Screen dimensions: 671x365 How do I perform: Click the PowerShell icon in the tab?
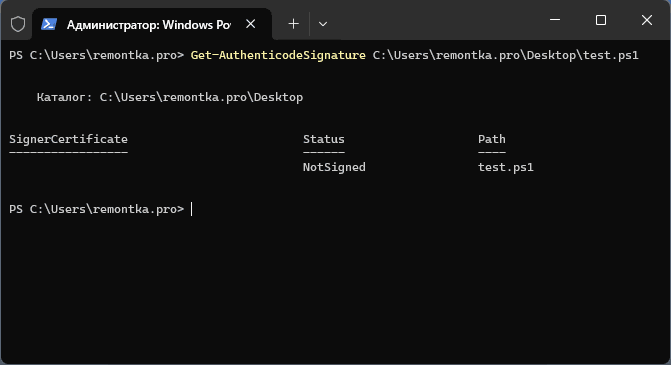coord(49,24)
